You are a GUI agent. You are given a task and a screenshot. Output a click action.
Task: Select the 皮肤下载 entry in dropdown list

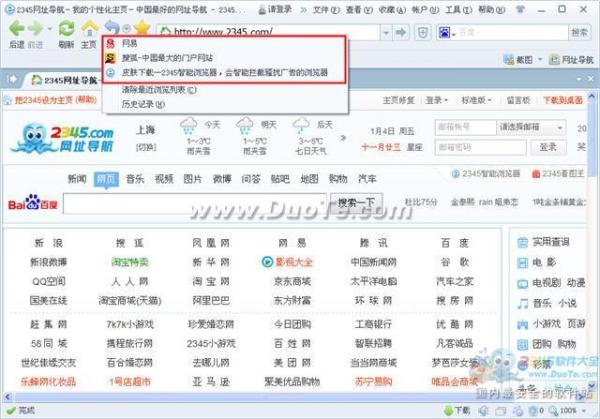(x=225, y=72)
